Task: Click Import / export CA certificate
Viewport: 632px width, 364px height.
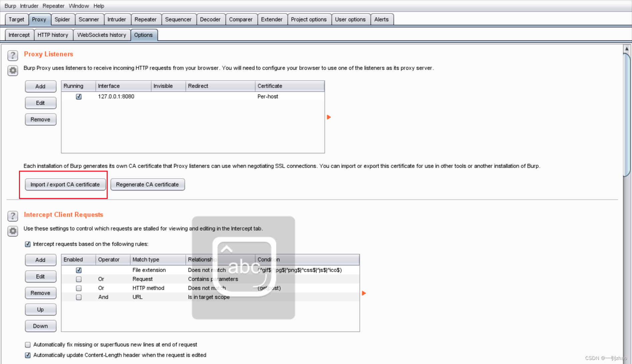Action: [x=65, y=184]
